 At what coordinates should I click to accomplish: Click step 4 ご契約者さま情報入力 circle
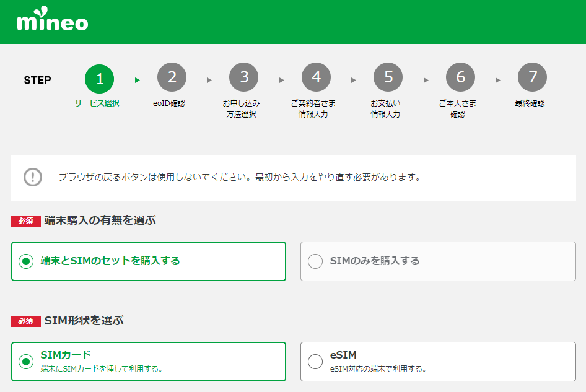(x=316, y=77)
